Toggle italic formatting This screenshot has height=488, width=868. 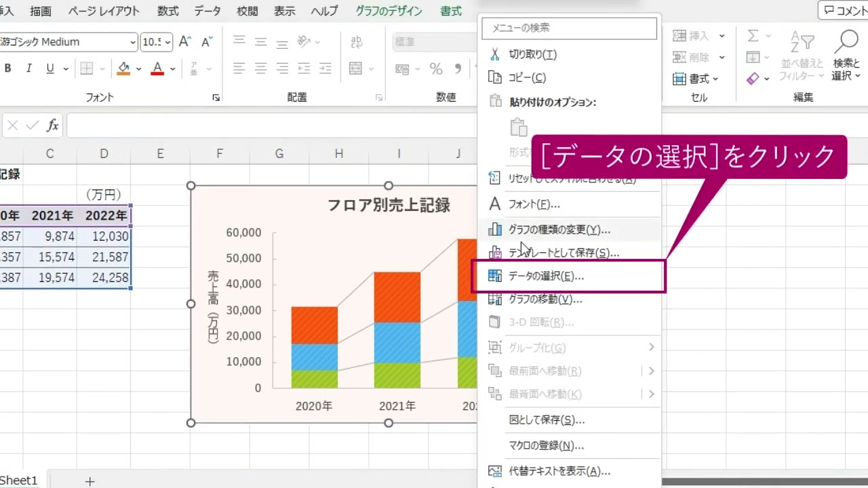28,68
